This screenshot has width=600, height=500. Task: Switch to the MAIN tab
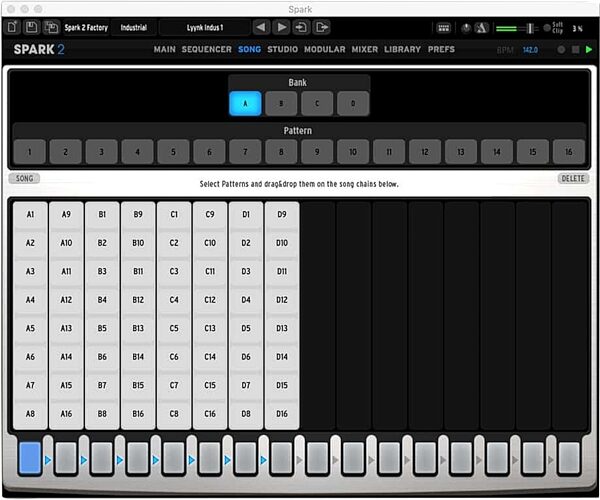pos(165,49)
